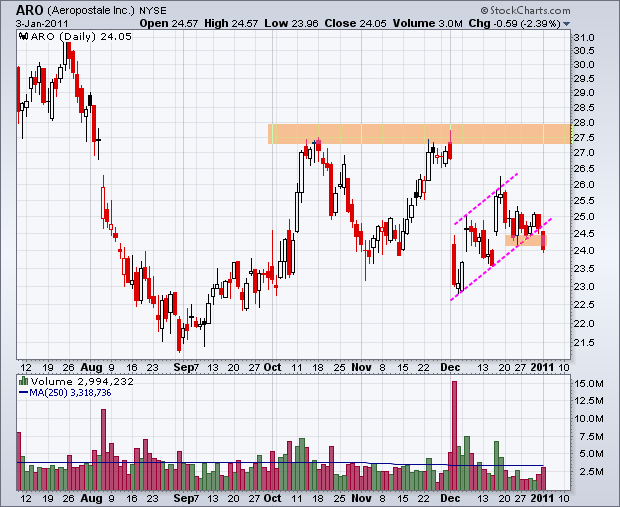The width and height of the screenshot is (620, 507).
Task: Click the 5.0M volume axis label
Action: coord(591,454)
